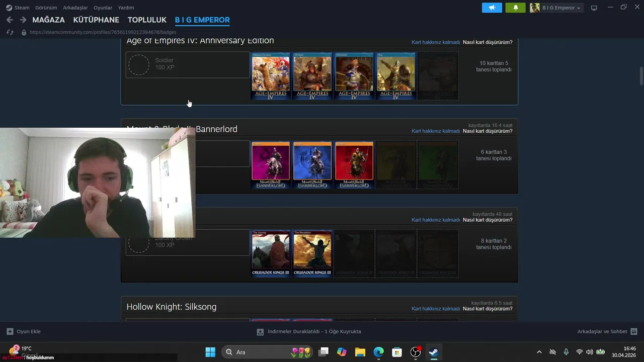Open the Görünüm menu

click(46, 8)
